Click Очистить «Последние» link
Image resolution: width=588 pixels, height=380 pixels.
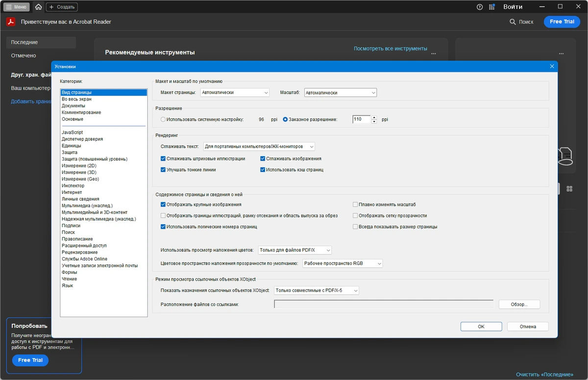click(544, 375)
